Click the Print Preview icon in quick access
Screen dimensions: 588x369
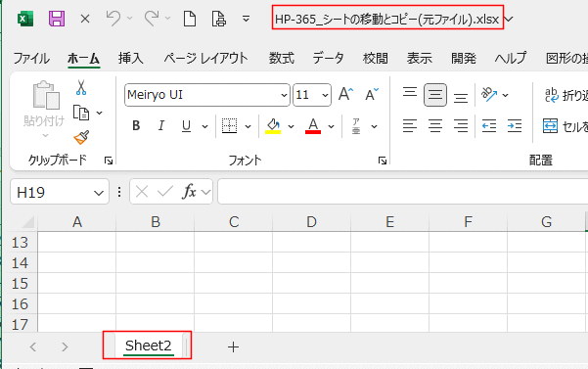[x=218, y=19]
